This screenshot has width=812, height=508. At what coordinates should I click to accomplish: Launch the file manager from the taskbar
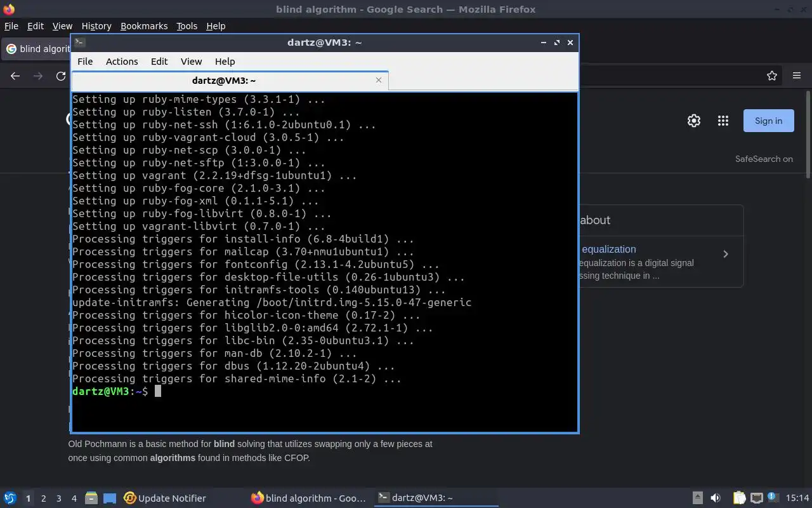pos(91,498)
